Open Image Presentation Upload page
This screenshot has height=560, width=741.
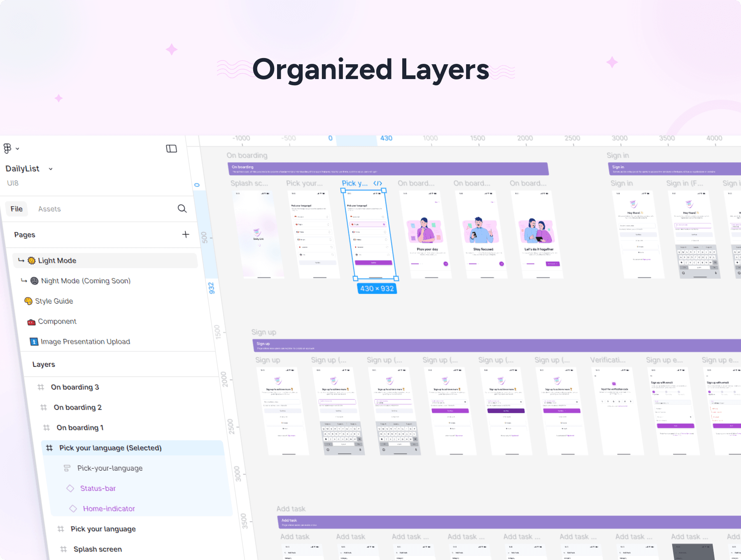coord(85,341)
